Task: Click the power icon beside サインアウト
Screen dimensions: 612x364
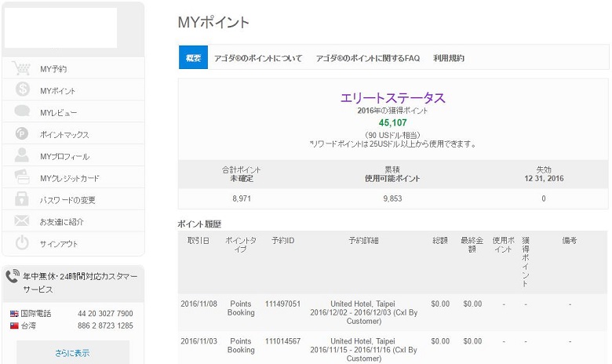Action: click(x=22, y=243)
